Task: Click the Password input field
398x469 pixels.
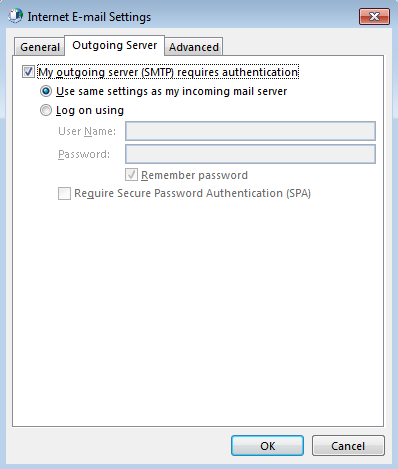Action: point(250,154)
